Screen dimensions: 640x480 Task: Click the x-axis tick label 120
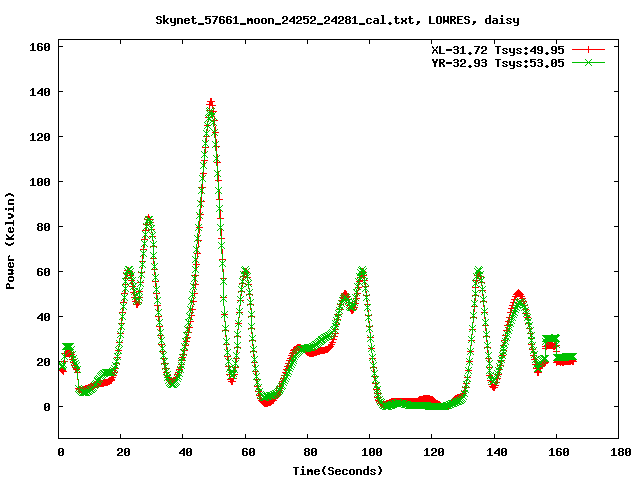pyautogui.click(x=434, y=452)
